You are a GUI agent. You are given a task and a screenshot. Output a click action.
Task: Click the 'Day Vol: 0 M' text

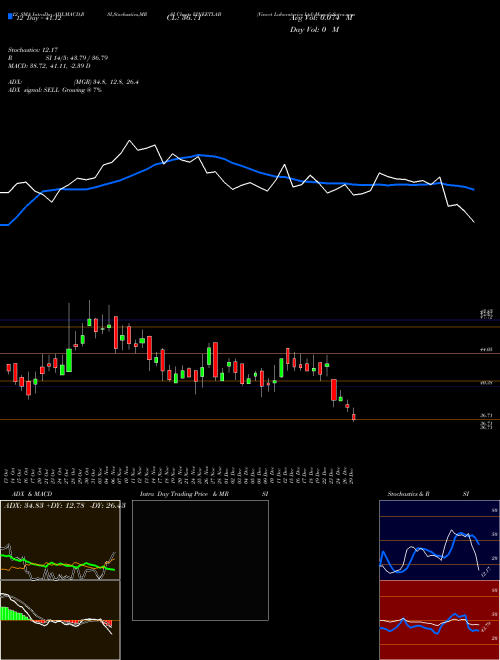314,30
